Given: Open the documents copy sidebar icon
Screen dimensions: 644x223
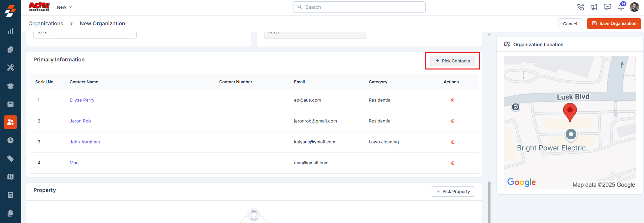Looking at the screenshot, I should tap(10, 213).
